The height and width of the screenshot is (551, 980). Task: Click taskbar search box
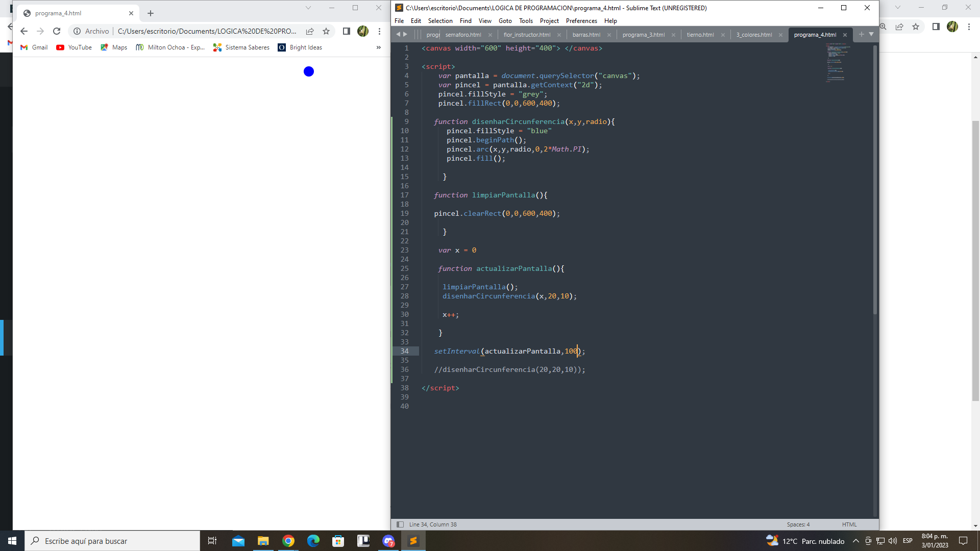tap(112, 541)
